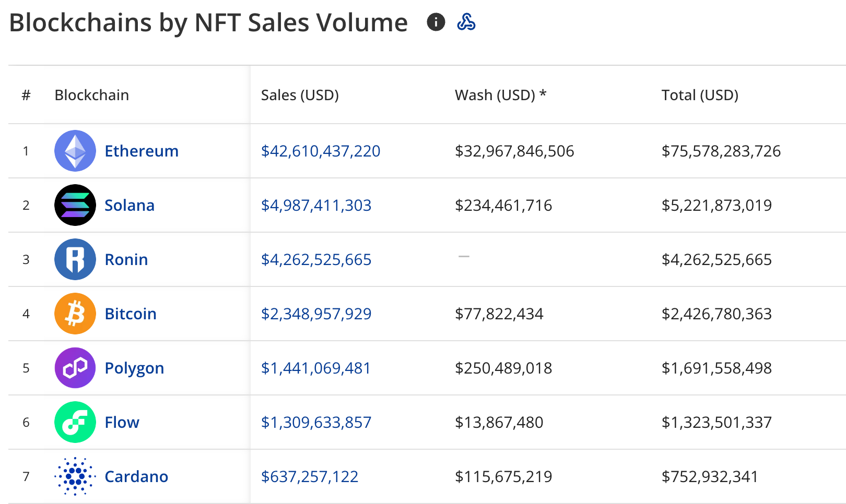Click rank number 4 in Bitcoin row

[x=26, y=314]
